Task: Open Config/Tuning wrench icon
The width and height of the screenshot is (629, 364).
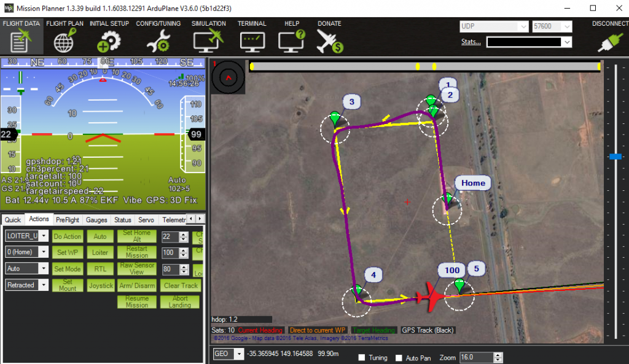Action: [x=158, y=42]
